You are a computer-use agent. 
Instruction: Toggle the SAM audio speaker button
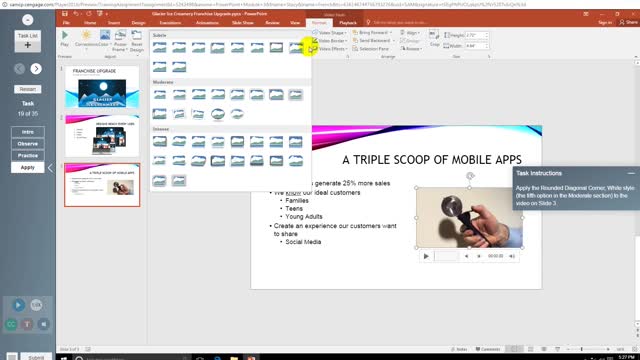[x=44, y=324]
